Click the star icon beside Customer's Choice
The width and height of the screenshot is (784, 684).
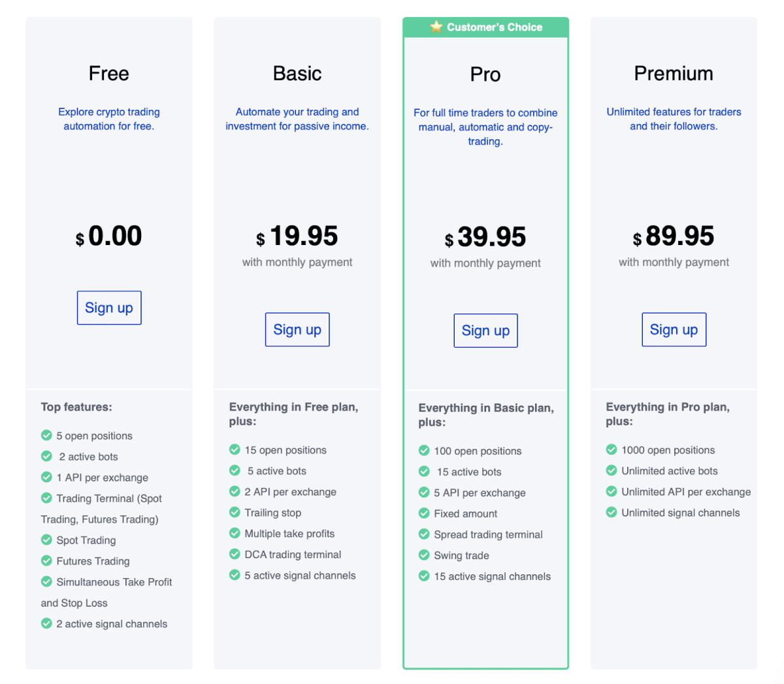[436, 27]
